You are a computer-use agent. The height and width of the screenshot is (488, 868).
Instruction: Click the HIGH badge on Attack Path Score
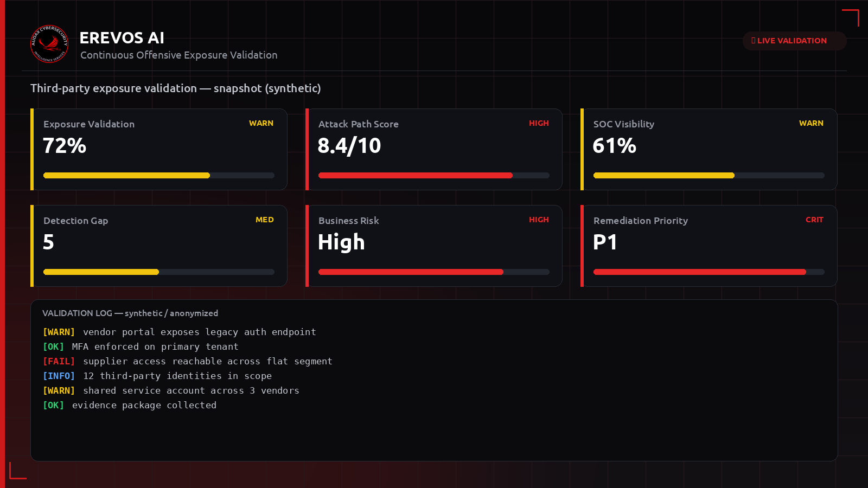539,124
